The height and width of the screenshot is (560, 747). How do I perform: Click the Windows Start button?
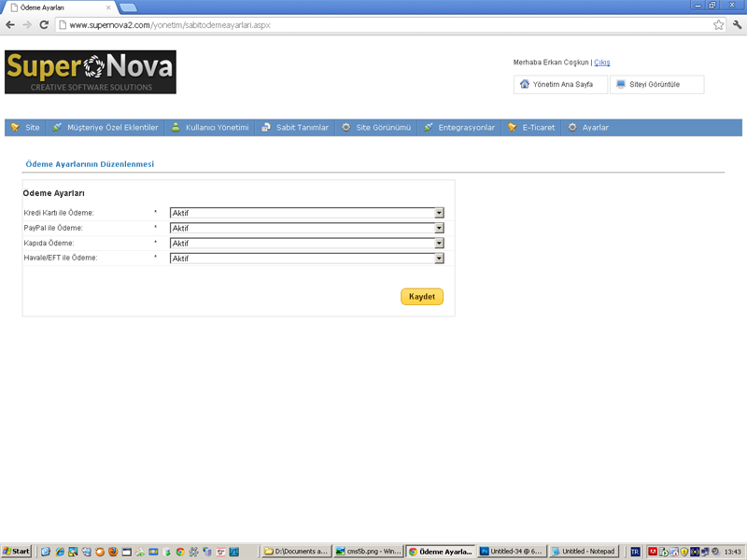point(16,552)
